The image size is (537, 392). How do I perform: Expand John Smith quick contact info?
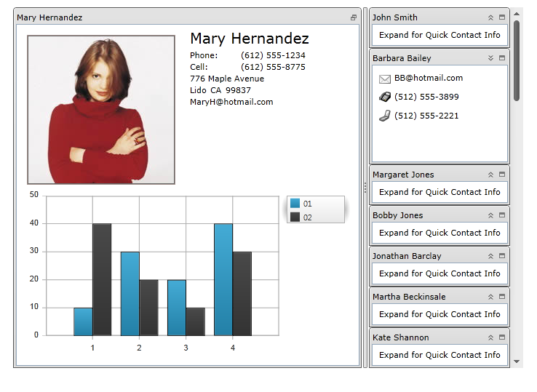490,17
